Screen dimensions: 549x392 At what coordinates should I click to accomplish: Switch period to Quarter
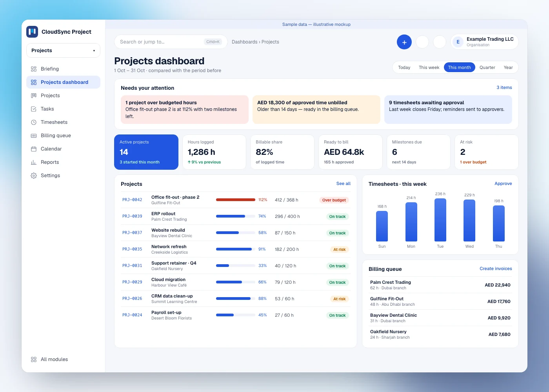tap(487, 67)
